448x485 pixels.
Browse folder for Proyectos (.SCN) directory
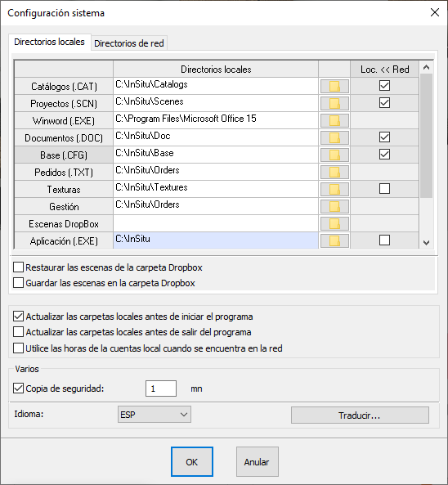coord(334,103)
